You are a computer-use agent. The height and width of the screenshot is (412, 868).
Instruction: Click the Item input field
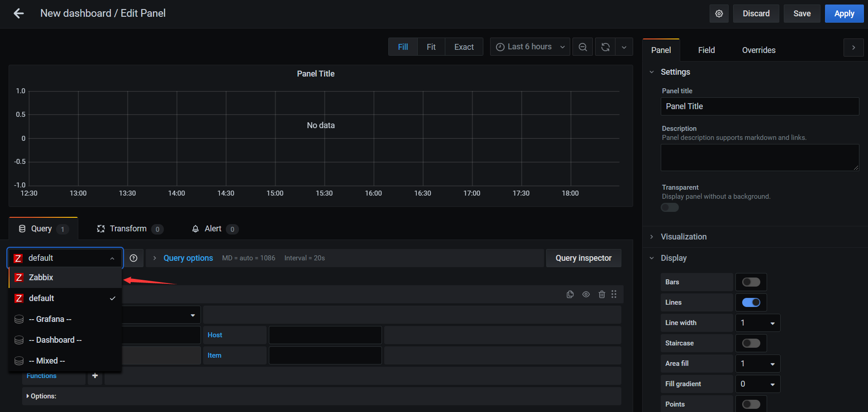tap(325, 355)
